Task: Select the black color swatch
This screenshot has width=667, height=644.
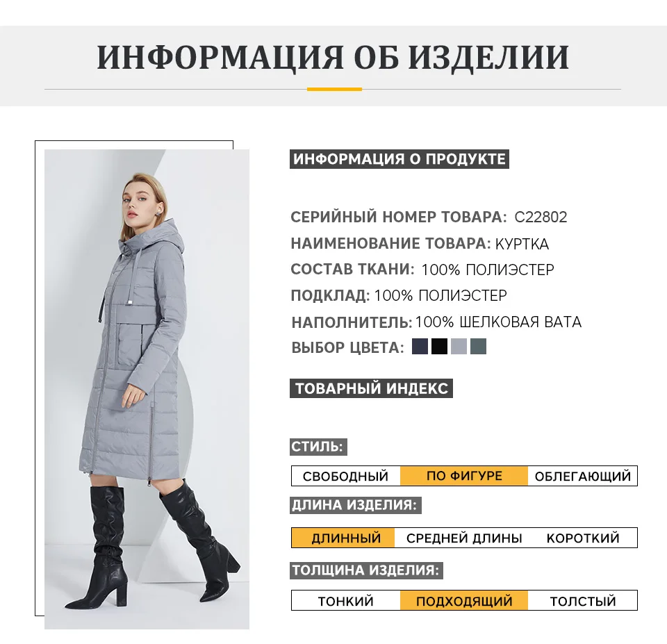Action: [x=439, y=346]
